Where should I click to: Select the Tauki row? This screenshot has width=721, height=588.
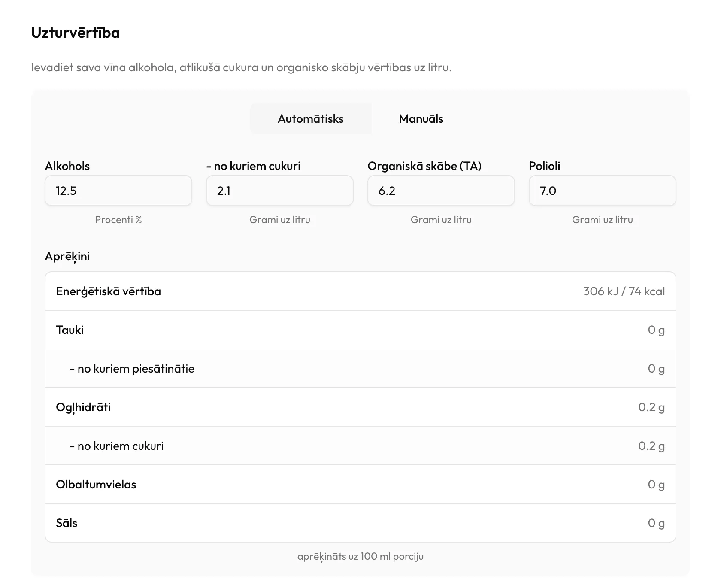(x=360, y=330)
